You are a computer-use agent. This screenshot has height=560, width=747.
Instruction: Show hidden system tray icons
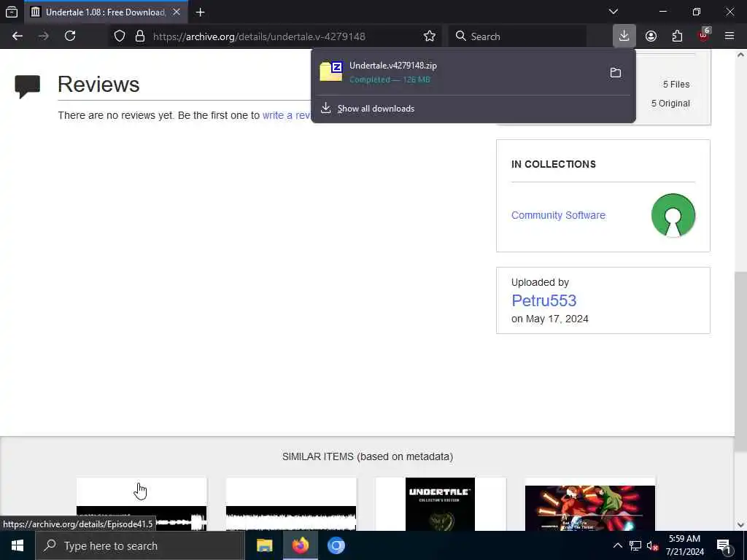click(617, 545)
